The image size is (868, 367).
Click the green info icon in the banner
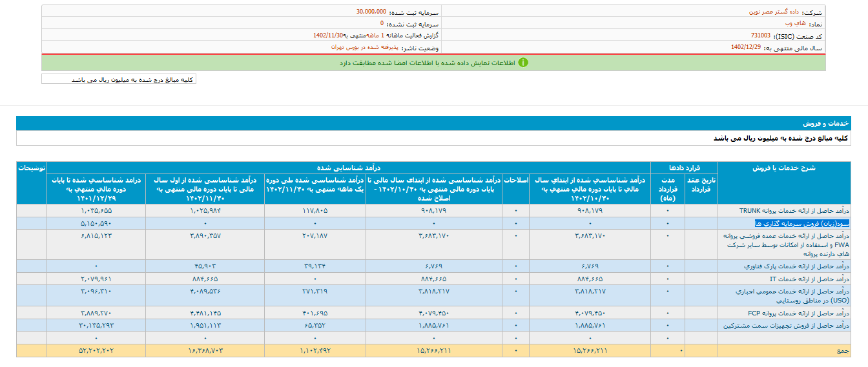point(523,63)
